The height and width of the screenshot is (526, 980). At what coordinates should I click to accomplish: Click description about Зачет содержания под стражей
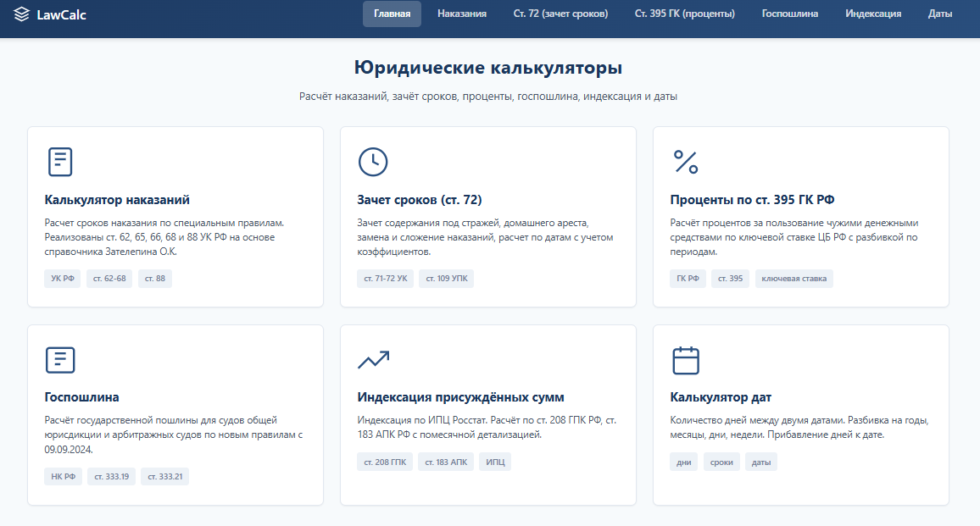coord(485,237)
